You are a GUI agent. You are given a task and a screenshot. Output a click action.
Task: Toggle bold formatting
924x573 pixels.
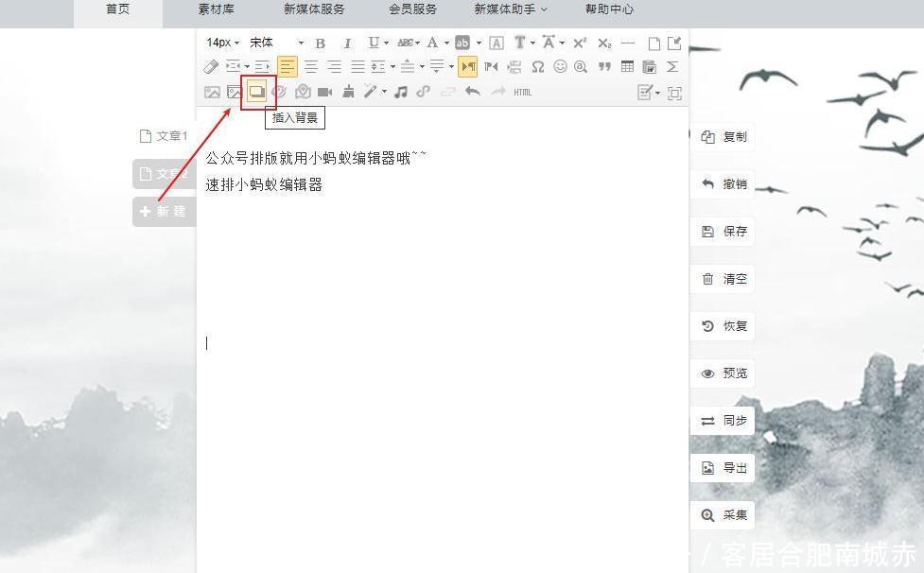320,43
